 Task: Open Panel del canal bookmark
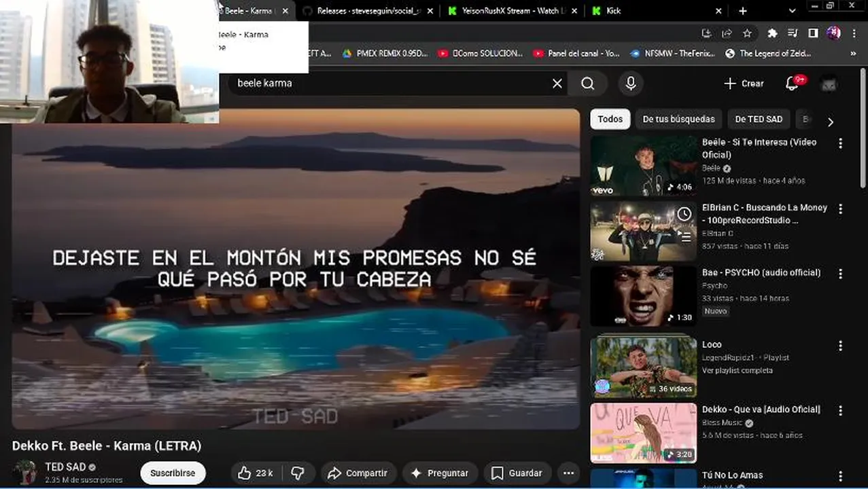[x=576, y=53]
